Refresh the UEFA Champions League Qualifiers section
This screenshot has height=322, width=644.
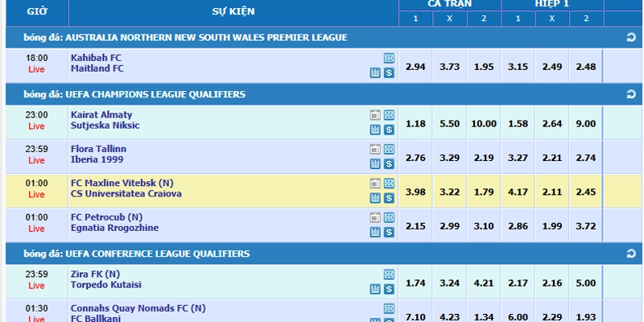631,94
